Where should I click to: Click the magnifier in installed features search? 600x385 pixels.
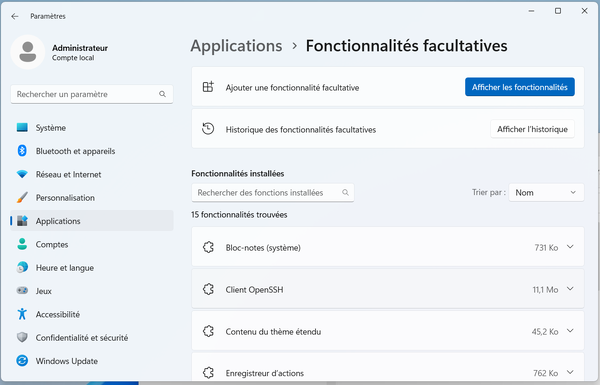345,192
